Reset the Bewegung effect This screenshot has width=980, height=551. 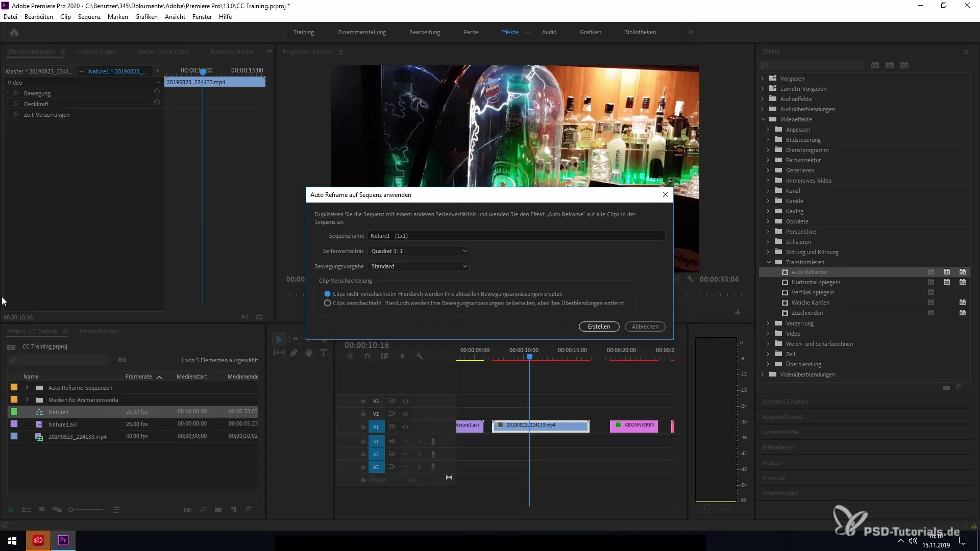tap(157, 92)
